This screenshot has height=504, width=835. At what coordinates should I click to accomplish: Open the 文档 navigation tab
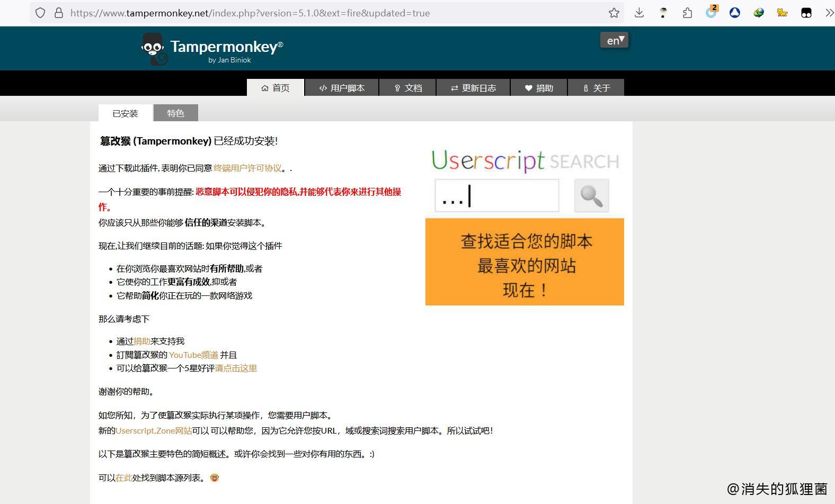click(407, 87)
